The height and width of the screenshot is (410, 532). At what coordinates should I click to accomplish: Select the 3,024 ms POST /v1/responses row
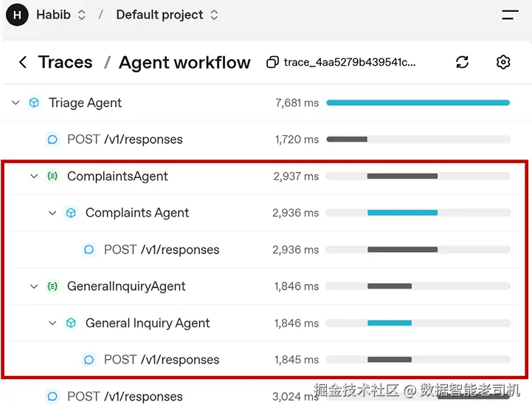click(266, 397)
